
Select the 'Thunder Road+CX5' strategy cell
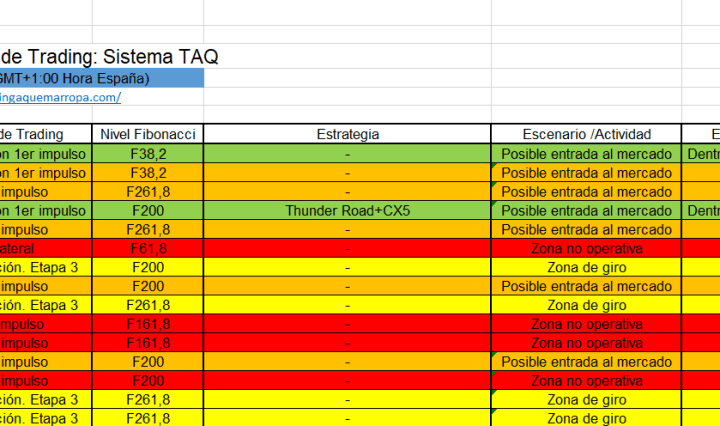pos(347,210)
